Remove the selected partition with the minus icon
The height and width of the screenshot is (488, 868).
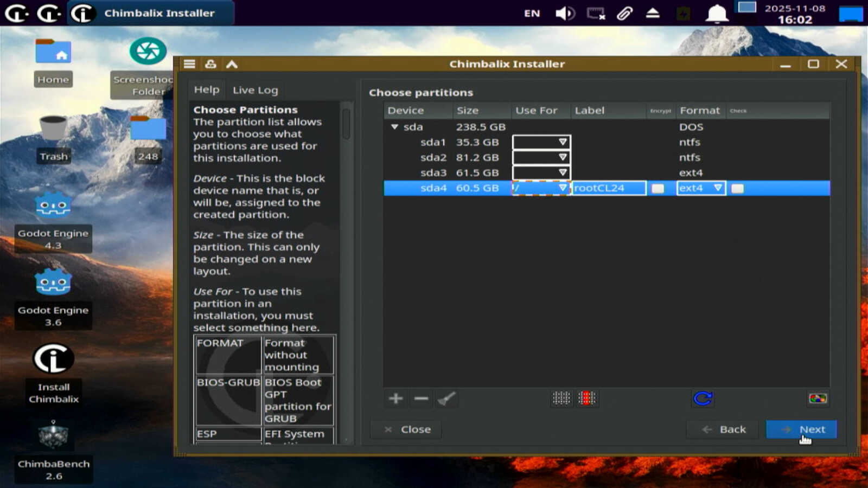(421, 399)
